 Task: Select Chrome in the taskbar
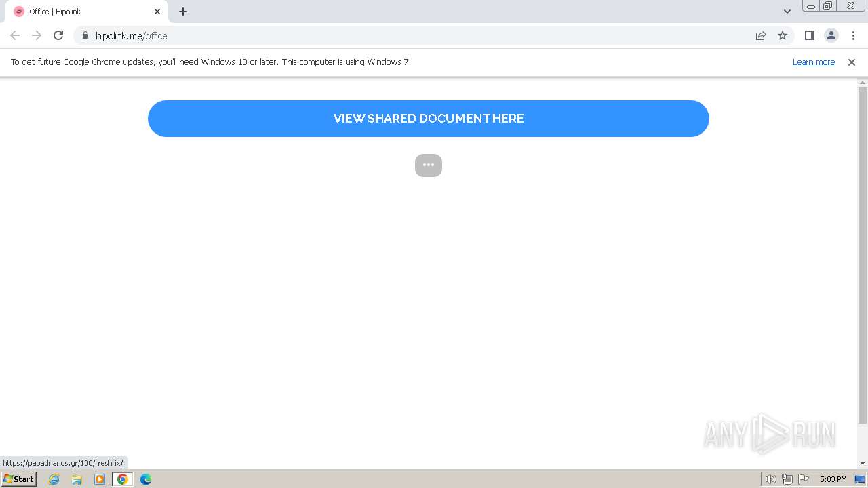(x=123, y=479)
